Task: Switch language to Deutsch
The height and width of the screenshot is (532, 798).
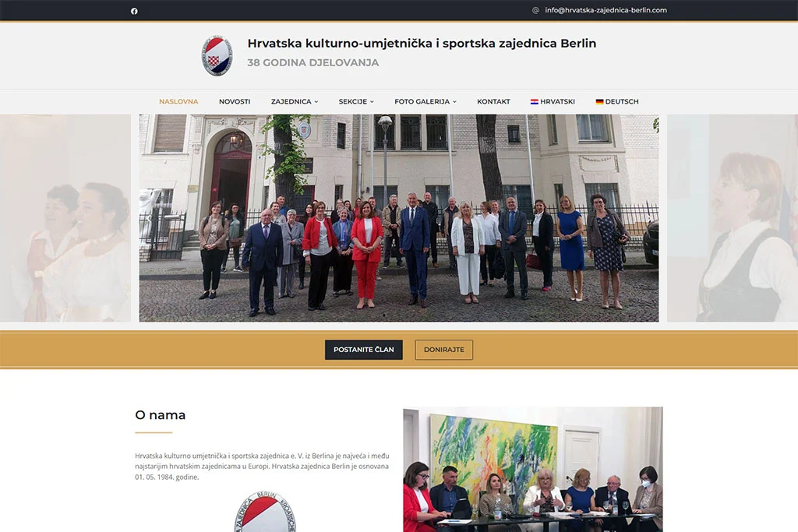Action: coord(617,102)
